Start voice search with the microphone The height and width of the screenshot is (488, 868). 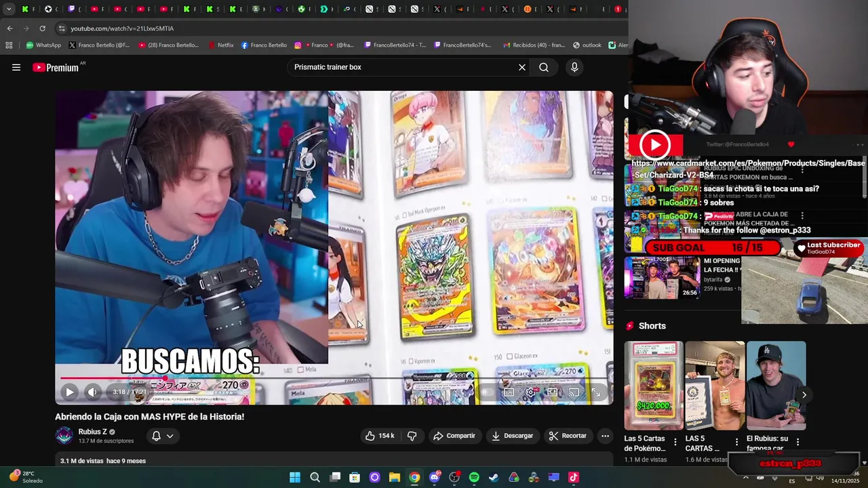coord(574,67)
